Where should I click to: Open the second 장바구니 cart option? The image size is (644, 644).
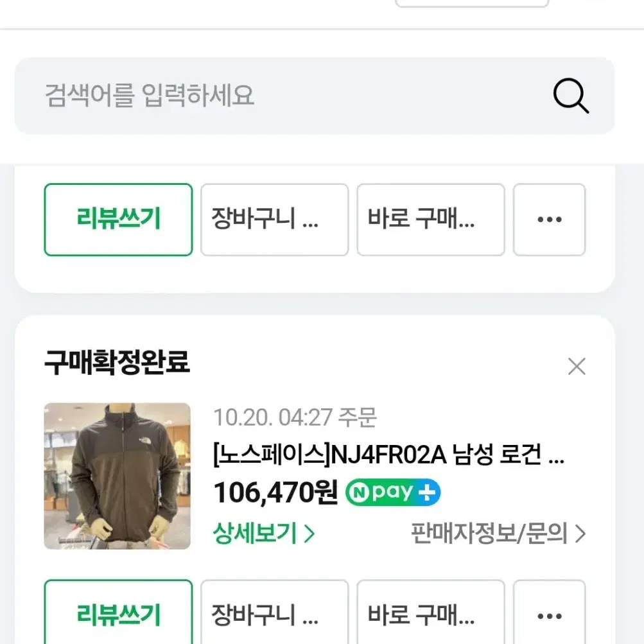pyautogui.click(x=274, y=616)
